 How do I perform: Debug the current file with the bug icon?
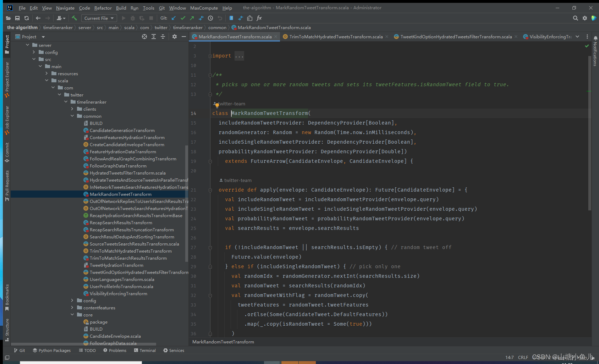coord(133,18)
